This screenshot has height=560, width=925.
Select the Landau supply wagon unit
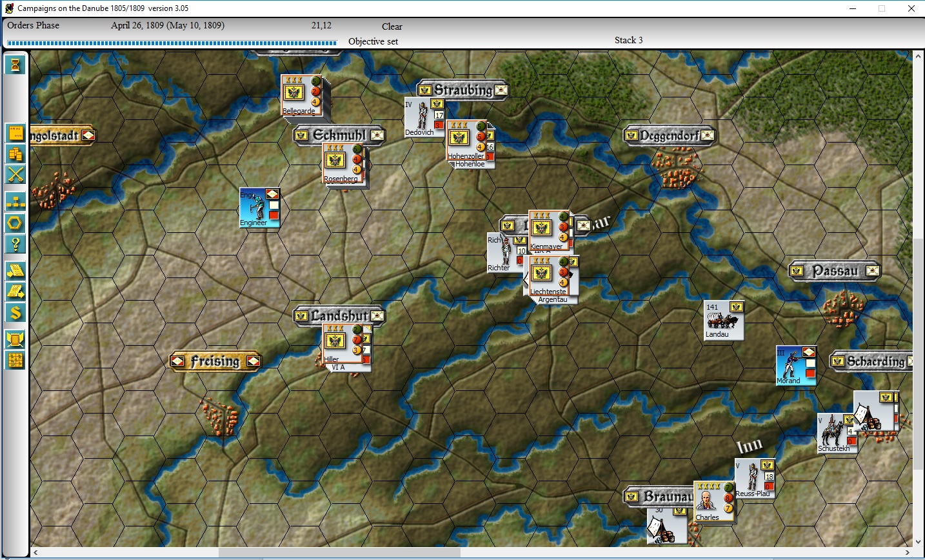pyautogui.click(x=724, y=320)
